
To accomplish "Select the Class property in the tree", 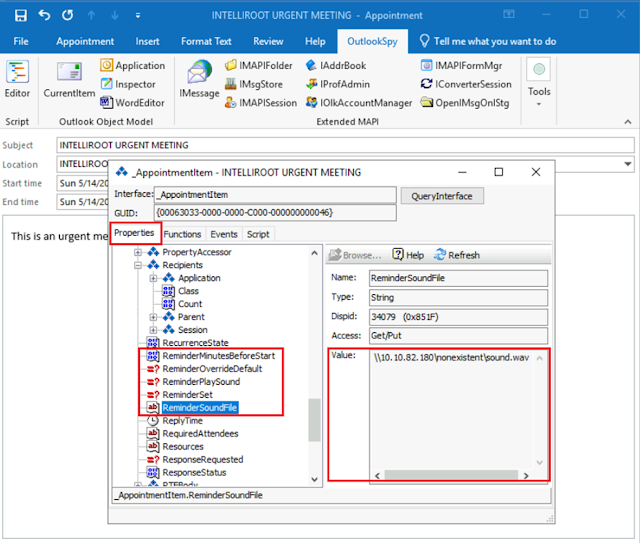I will 188,291.
